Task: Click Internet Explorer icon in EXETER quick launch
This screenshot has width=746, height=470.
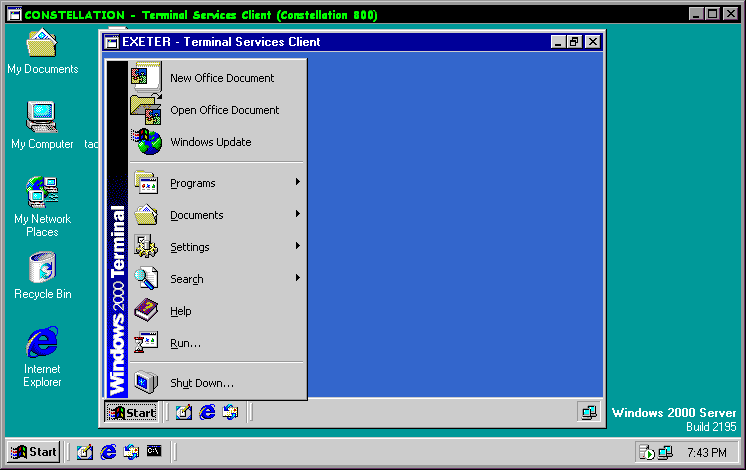Action: point(208,412)
